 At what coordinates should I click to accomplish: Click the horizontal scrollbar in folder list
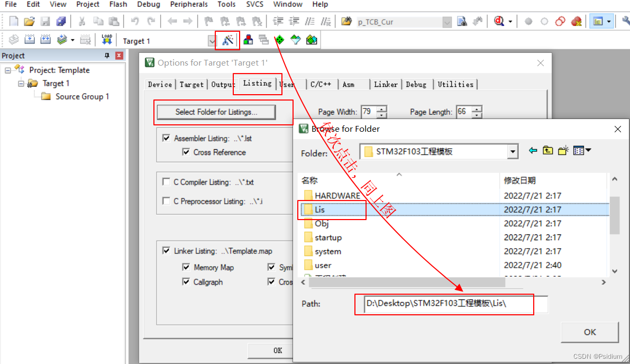[x=407, y=283]
